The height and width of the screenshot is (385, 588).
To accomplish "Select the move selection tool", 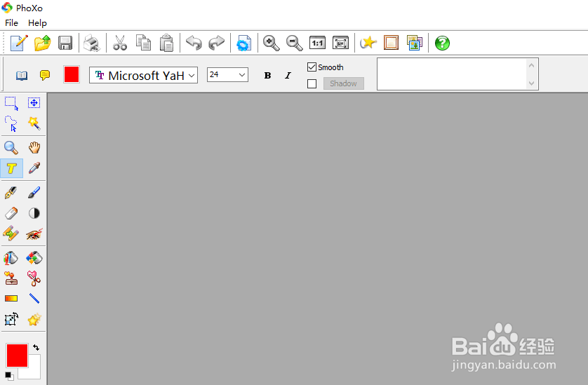I will pos(34,102).
